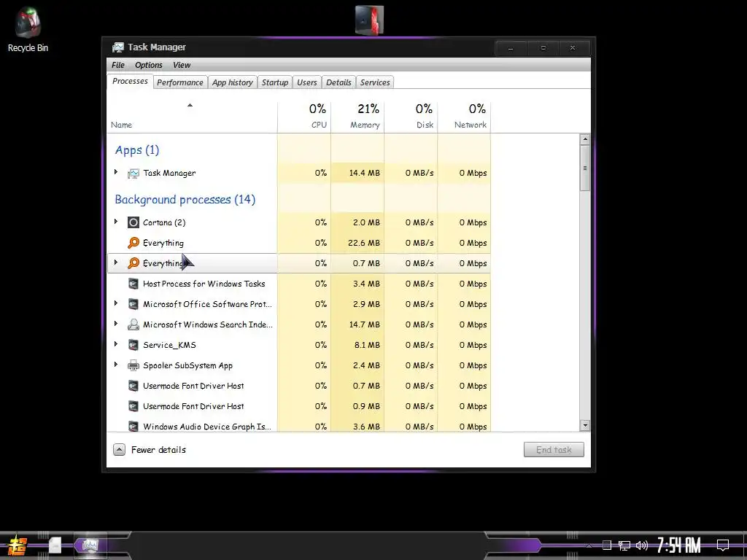
Task: Select the Background processes (14) heading
Action: 185,200
